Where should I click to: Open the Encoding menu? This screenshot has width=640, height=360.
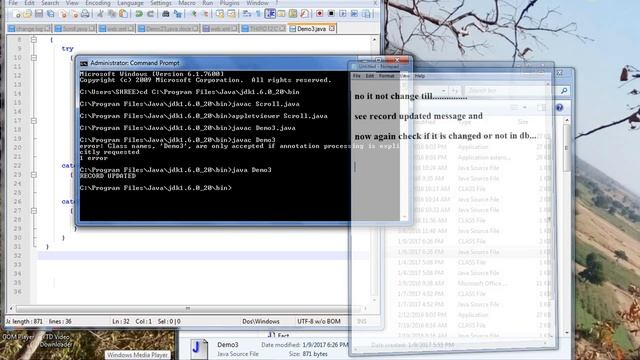[98, 3]
